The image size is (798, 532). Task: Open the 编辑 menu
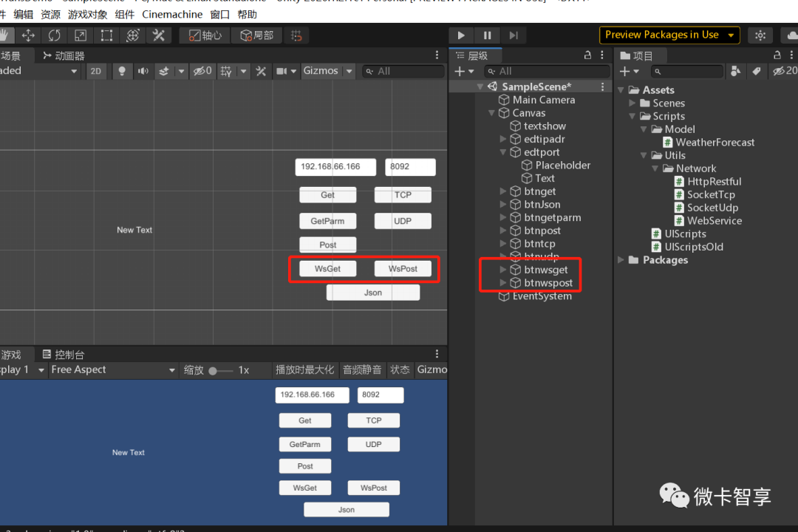(x=24, y=14)
